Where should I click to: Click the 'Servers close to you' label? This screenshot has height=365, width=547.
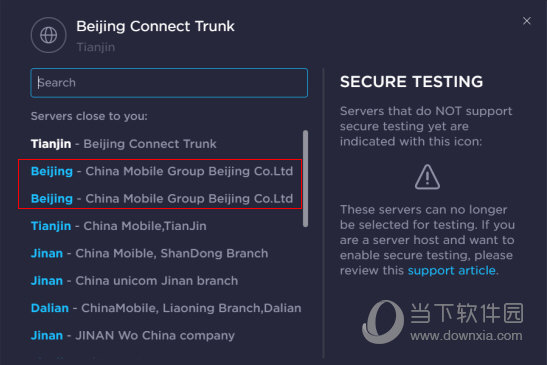(x=89, y=116)
